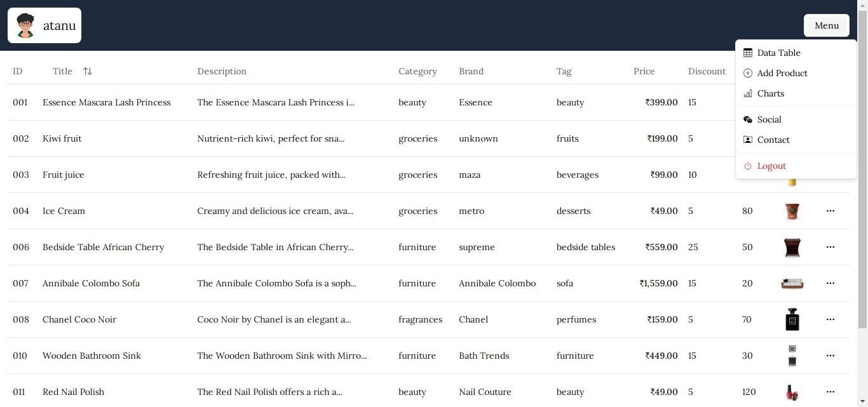Viewport: 868px width, 407px height.
Task: Click Essence Mascara Lash Princess title
Action: click(107, 102)
